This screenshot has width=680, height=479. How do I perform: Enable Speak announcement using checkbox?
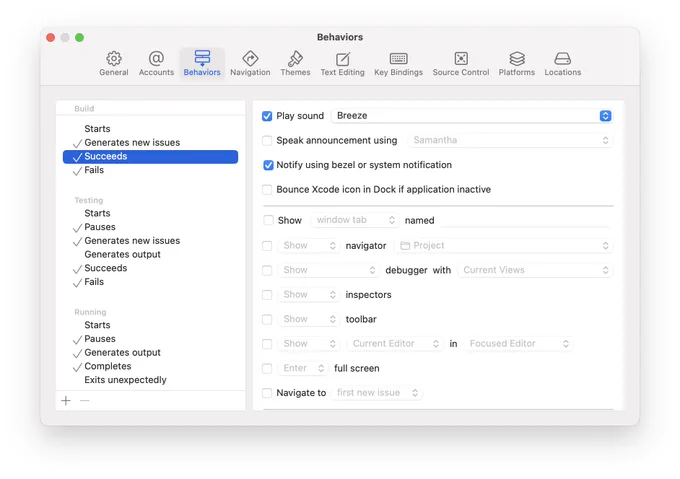(267, 140)
